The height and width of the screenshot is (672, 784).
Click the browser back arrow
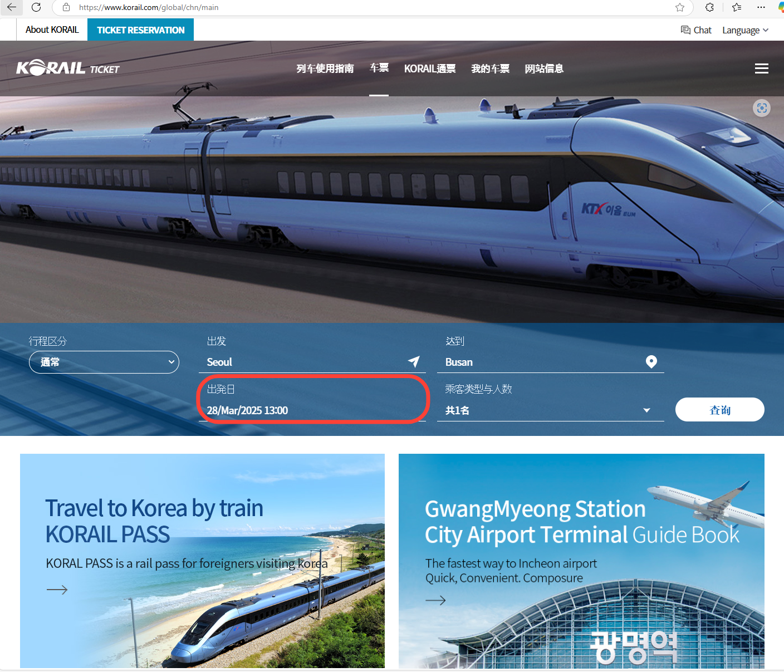point(12,7)
